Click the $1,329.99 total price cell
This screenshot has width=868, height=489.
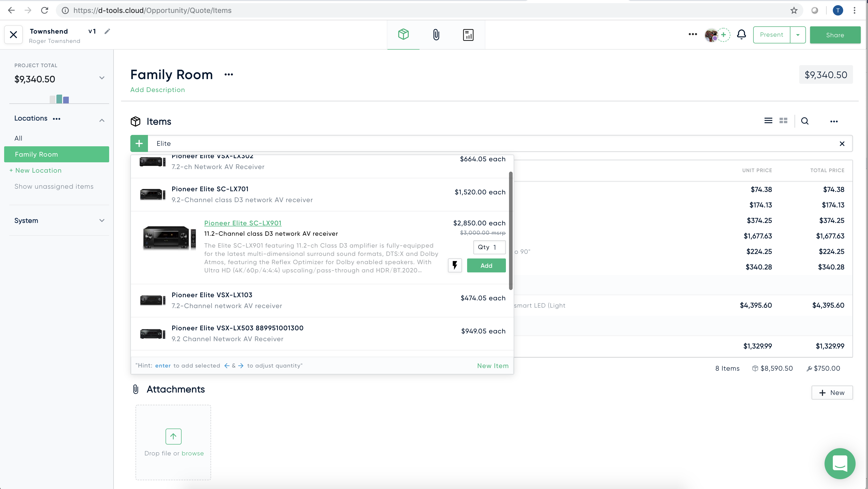[x=830, y=346]
